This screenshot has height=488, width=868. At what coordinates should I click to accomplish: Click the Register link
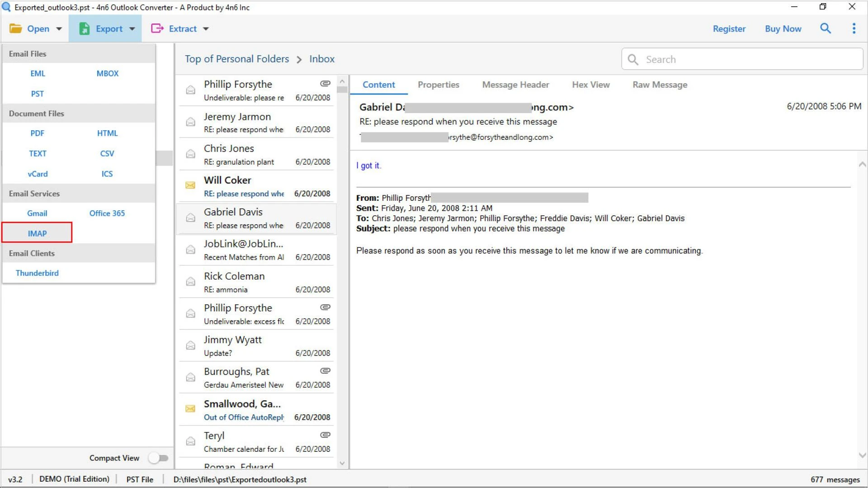click(x=729, y=28)
